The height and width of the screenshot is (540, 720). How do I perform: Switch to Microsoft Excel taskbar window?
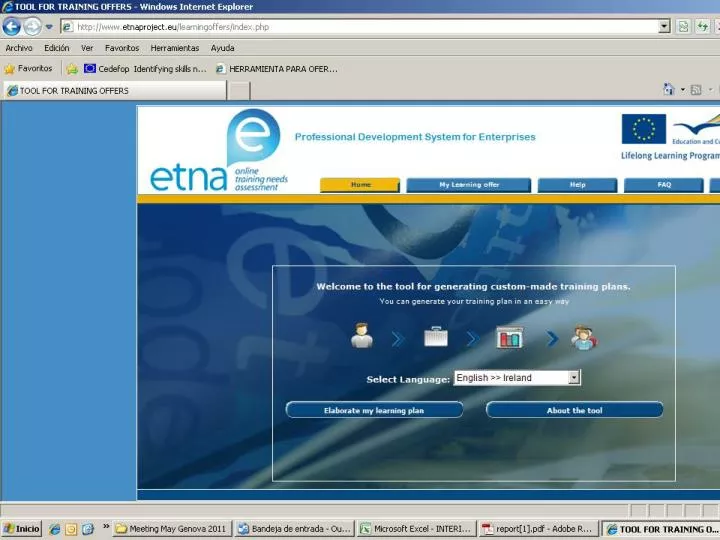click(x=417, y=529)
